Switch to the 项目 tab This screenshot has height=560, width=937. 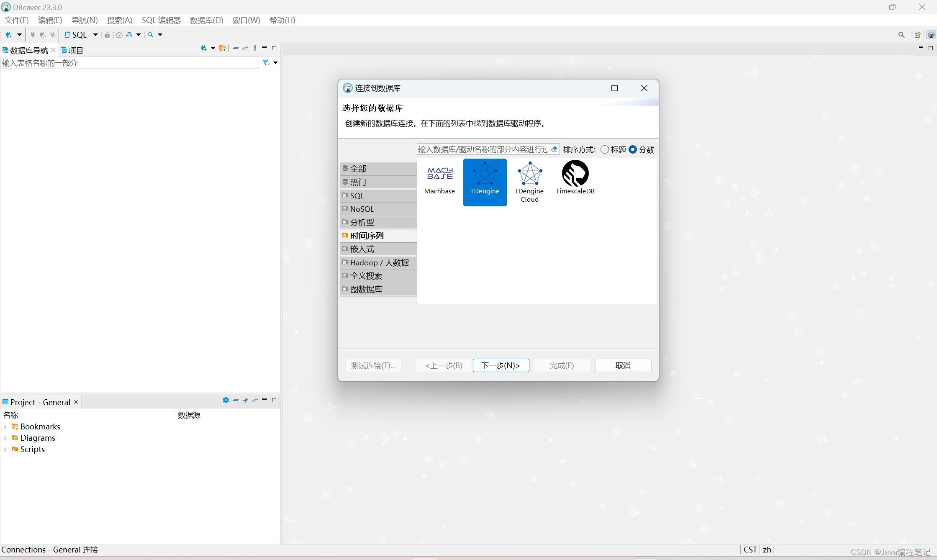pyautogui.click(x=75, y=50)
